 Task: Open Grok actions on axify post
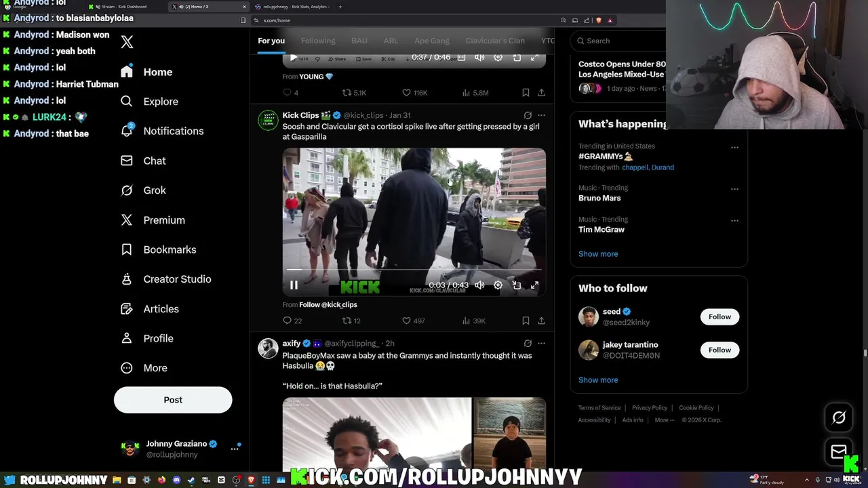(528, 344)
